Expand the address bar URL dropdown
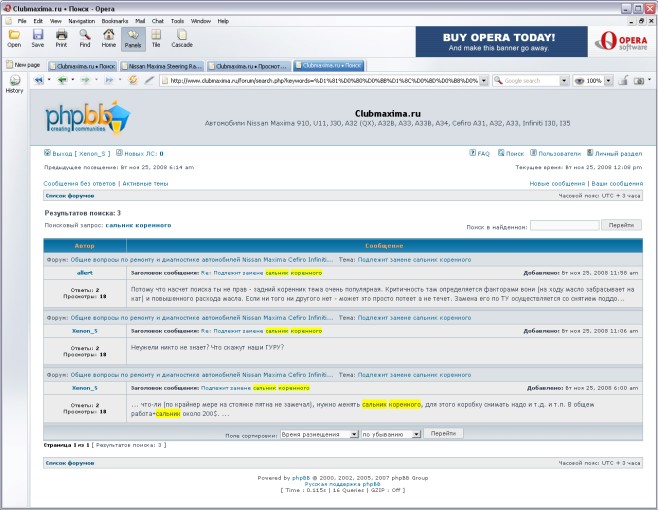The width and height of the screenshot is (658, 510). [484, 80]
